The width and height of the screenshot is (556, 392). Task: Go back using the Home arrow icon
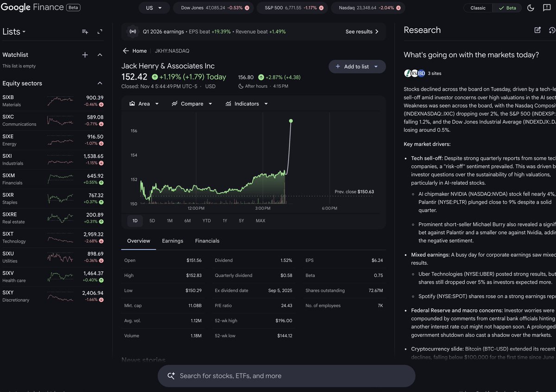tap(126, 51)
